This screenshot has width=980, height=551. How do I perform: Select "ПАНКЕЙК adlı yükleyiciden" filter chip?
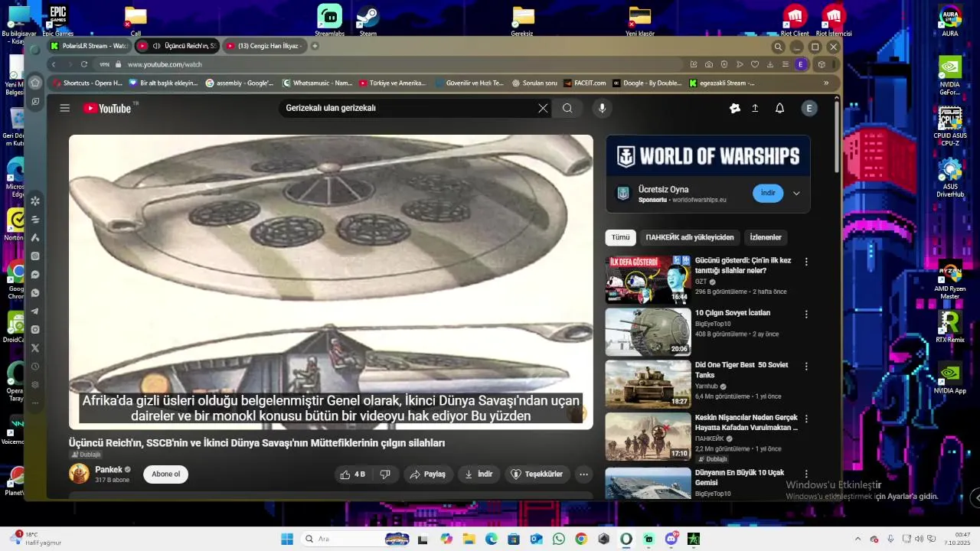click(690, 237)
